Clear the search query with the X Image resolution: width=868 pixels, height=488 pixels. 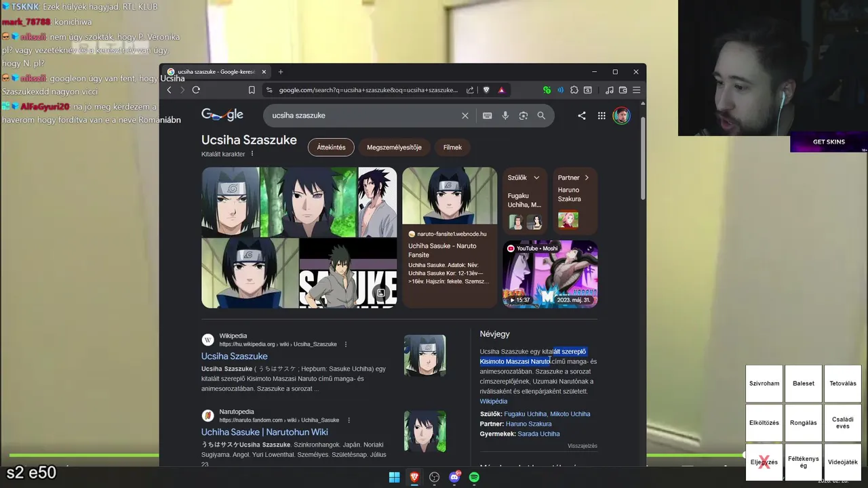click(465, 116)
